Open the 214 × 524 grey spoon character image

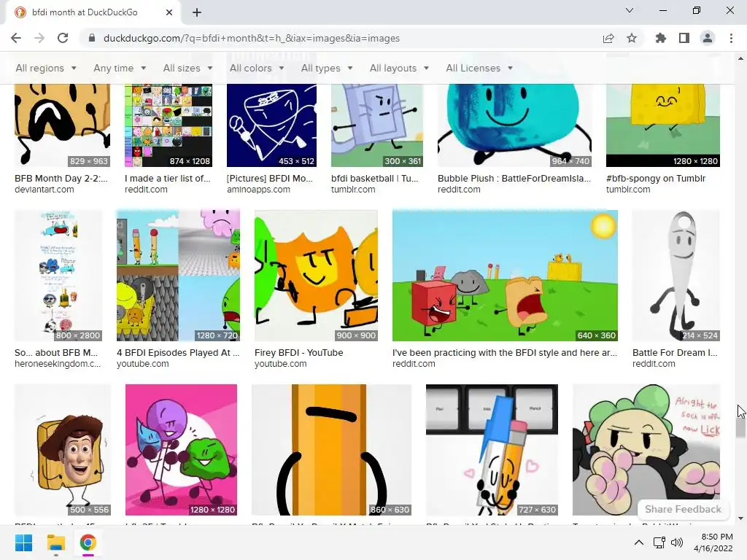pyautogui.click(x=676, y=275)
